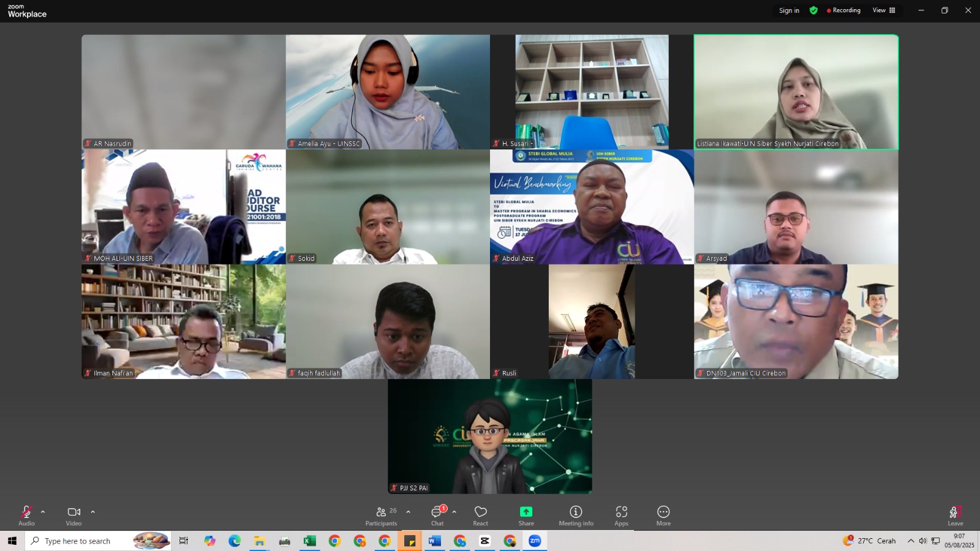Click the green encryption shield icon

[813, 10]
